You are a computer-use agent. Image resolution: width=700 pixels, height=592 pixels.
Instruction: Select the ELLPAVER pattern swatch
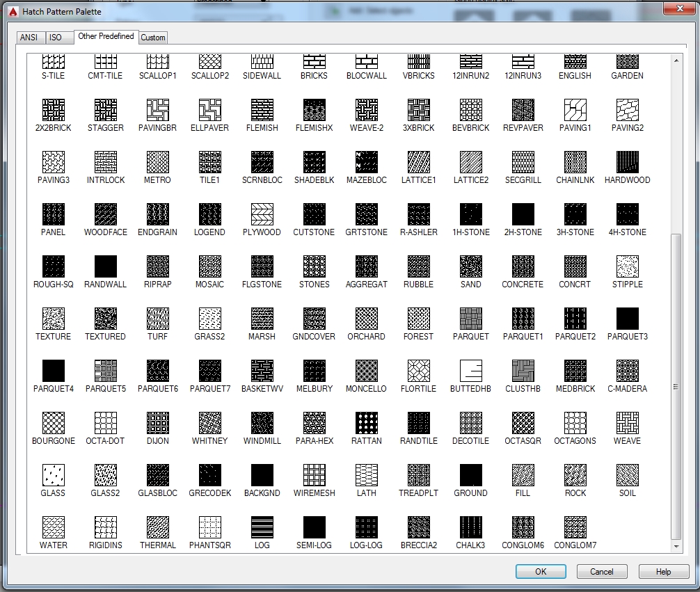[x=210, y=110]
